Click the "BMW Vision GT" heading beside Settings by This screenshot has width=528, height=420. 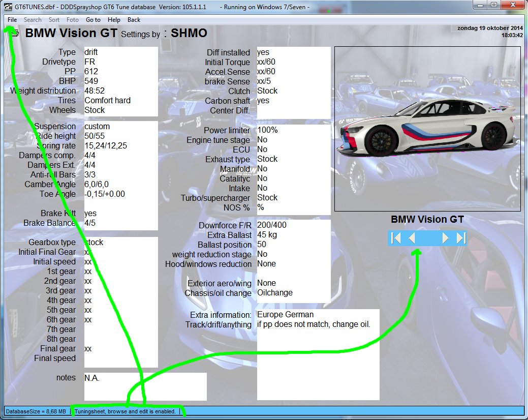pyautogui.click(x=71, y=33)
